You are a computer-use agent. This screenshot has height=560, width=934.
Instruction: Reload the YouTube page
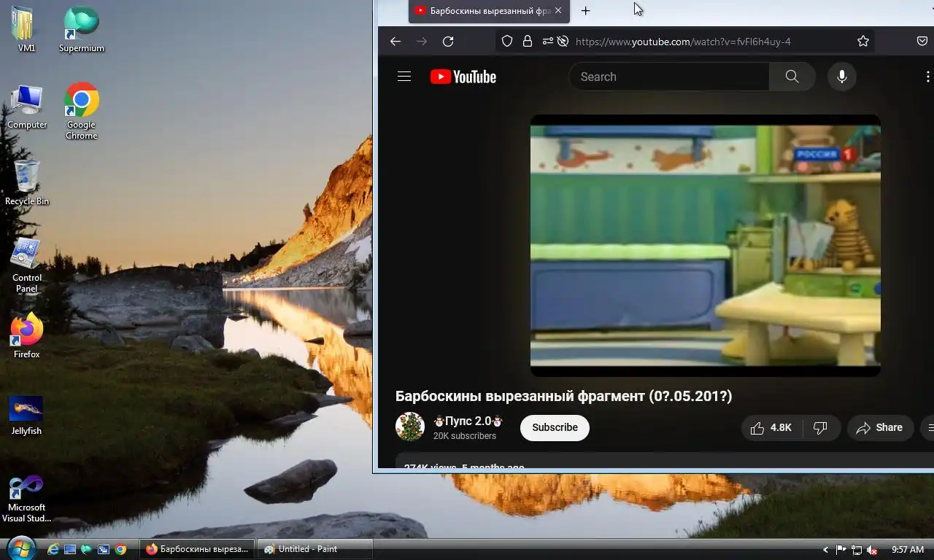point(448,42)
